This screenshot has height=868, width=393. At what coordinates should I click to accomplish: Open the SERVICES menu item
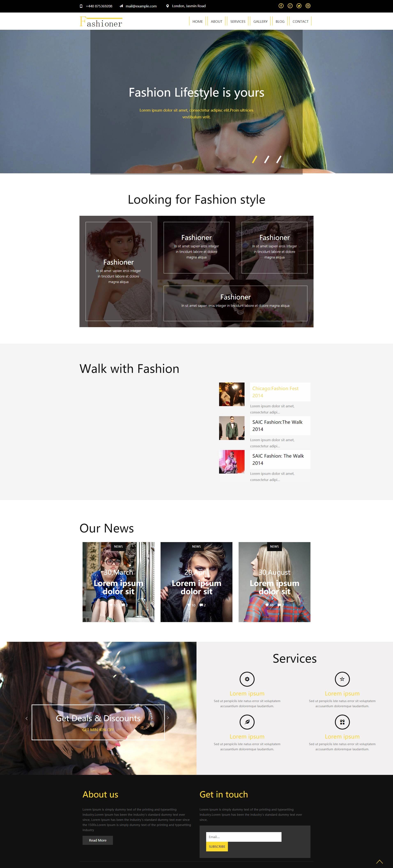click(238, 22)
